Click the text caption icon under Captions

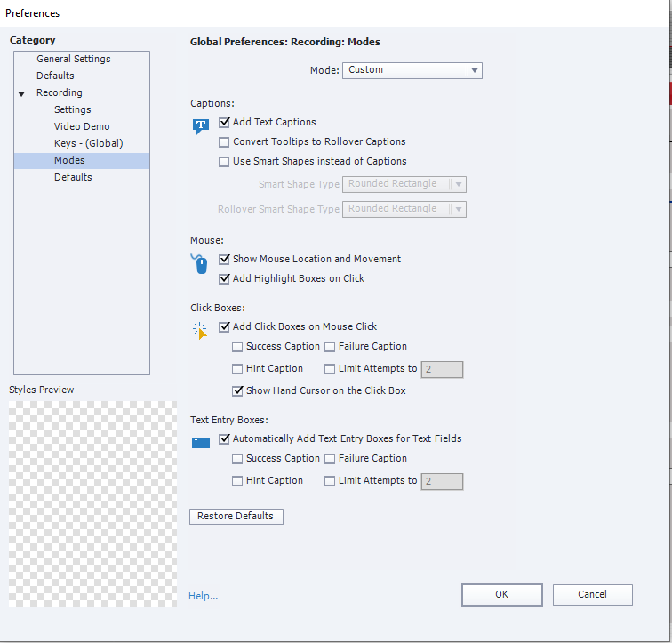pyautogui.click(x=200, y=126)
